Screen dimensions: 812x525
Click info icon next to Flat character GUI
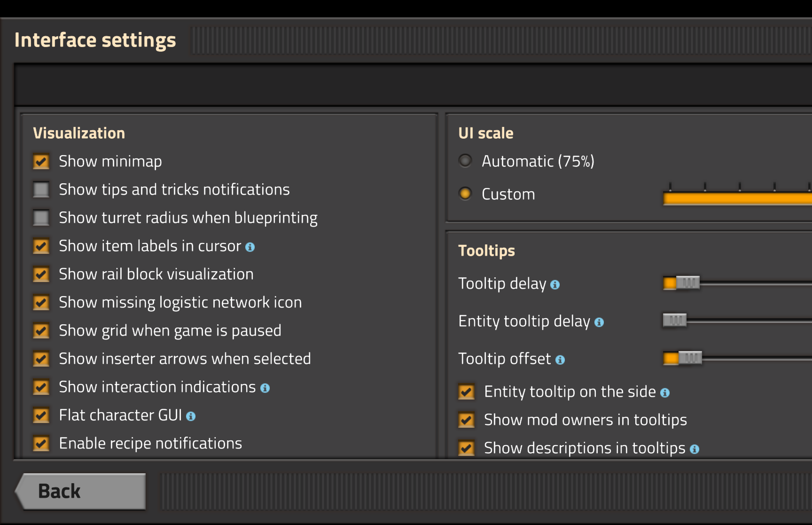click(x=191, y=416)
